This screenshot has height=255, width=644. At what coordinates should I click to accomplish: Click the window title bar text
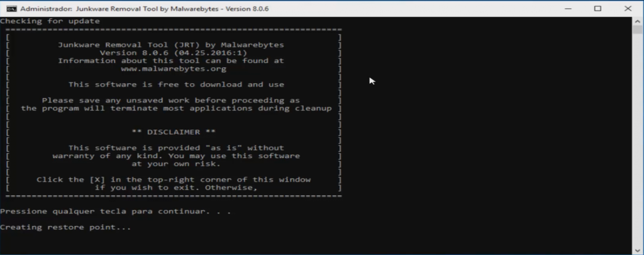click(x=145, y=9)
